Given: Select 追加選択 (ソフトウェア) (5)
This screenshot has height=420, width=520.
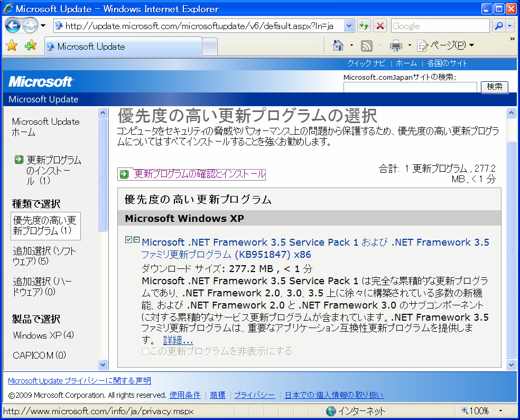Looking at the screenshot, I should (44, 256).
